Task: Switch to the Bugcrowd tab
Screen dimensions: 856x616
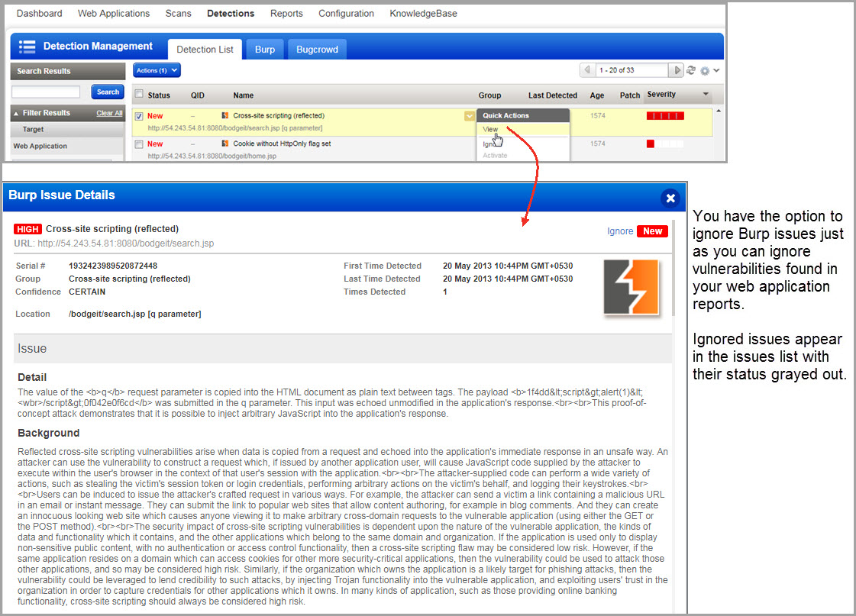Action: pyautogui.click(x=317, y=49)
